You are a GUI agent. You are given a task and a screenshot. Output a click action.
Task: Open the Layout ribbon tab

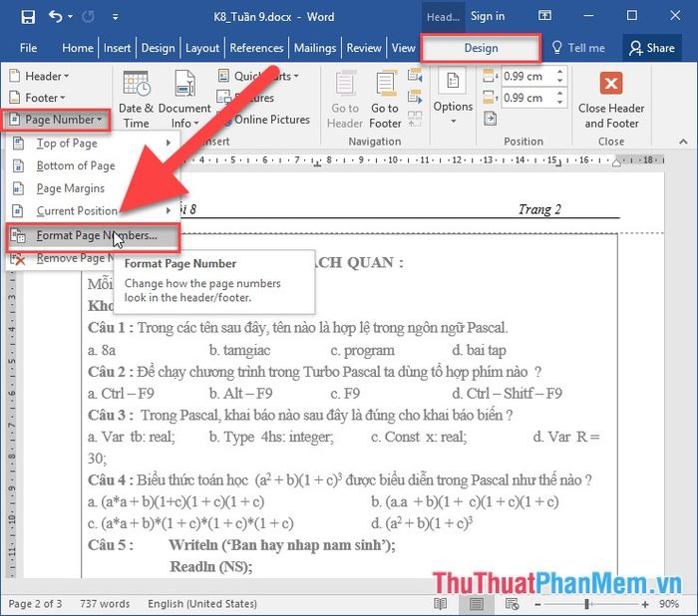202,48
